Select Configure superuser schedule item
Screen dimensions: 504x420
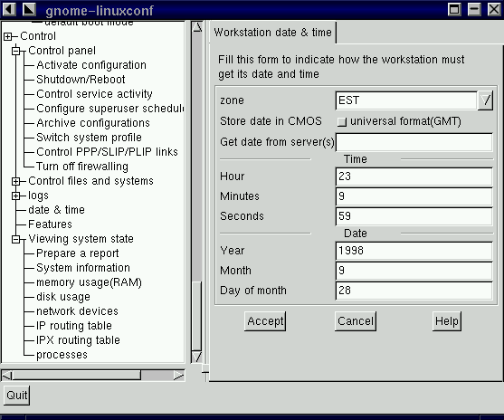coord(110,109)
